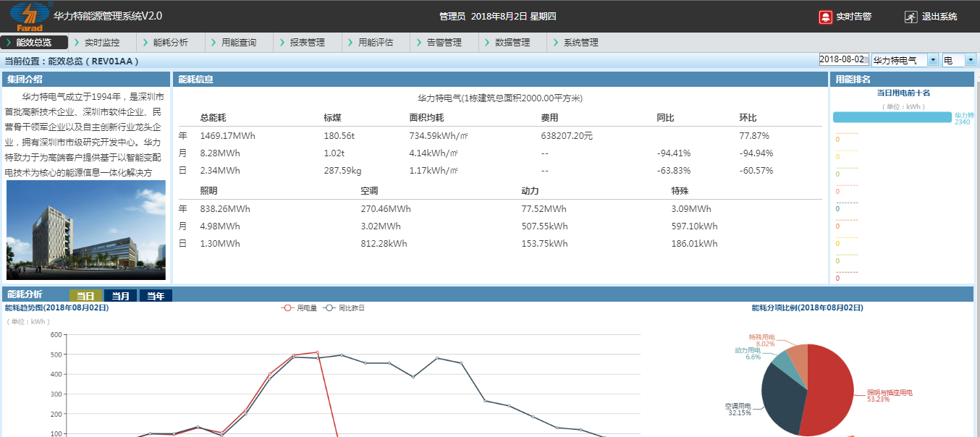The width and height of the screenshot is (980, 437).
Task: Click the 空调用电 pie slice
Action: tap(782, 398)
